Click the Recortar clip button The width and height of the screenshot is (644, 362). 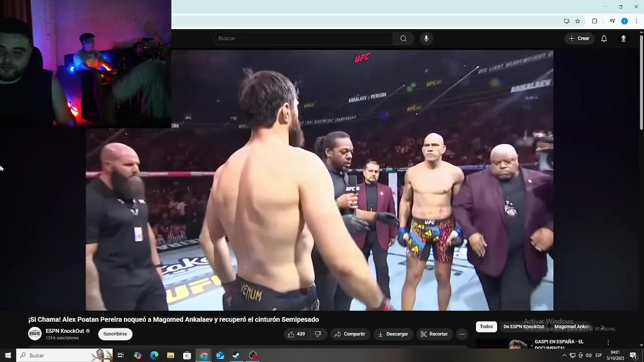point(434,334)
